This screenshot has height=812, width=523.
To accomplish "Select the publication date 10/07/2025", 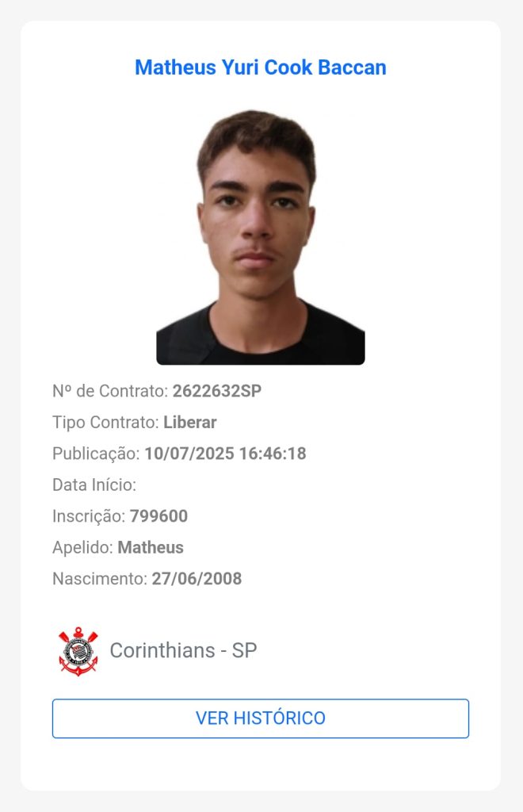I will click(189, 454).
